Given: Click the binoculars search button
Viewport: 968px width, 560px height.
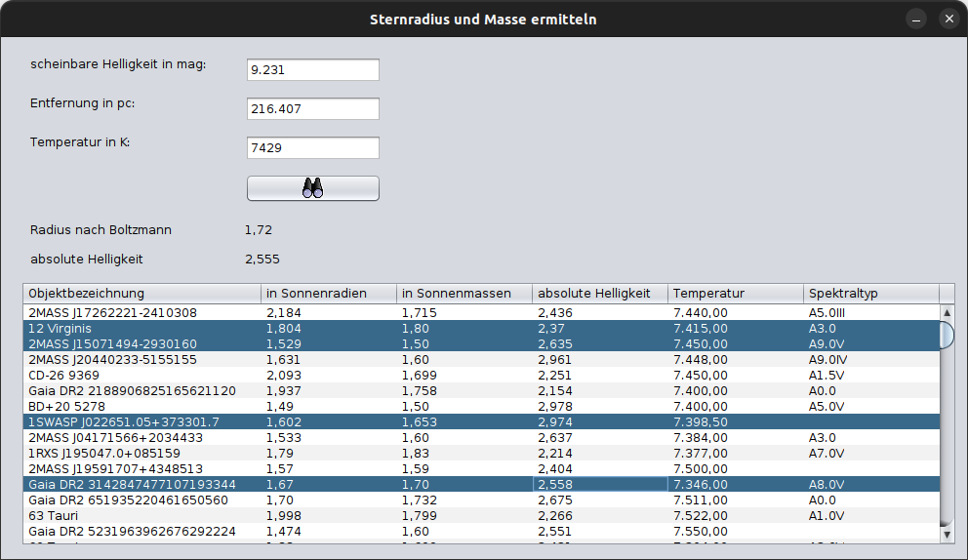Looking at the screenshot, I should coord(312,188).
